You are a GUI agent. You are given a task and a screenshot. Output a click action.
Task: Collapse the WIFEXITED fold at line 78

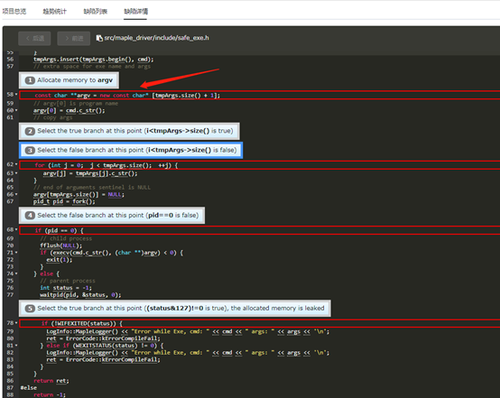click(x=16, y=323)
